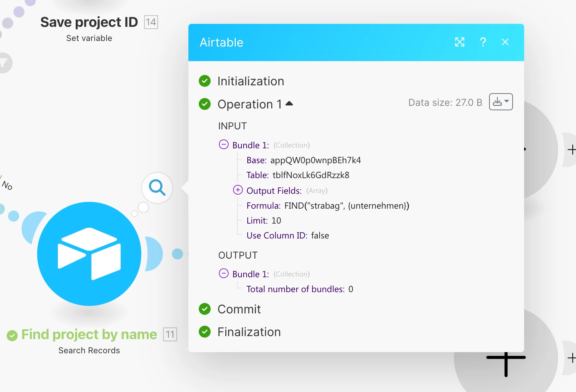Open the download output bundles dropdown
This screenshot has width=576, height=392.
(501, 102)
